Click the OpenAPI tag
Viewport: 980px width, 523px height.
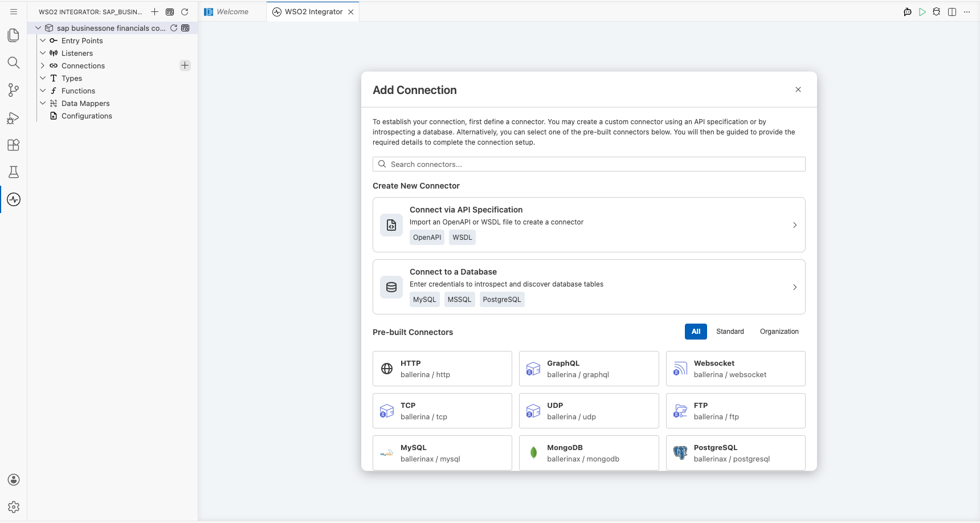coord(427,238)
